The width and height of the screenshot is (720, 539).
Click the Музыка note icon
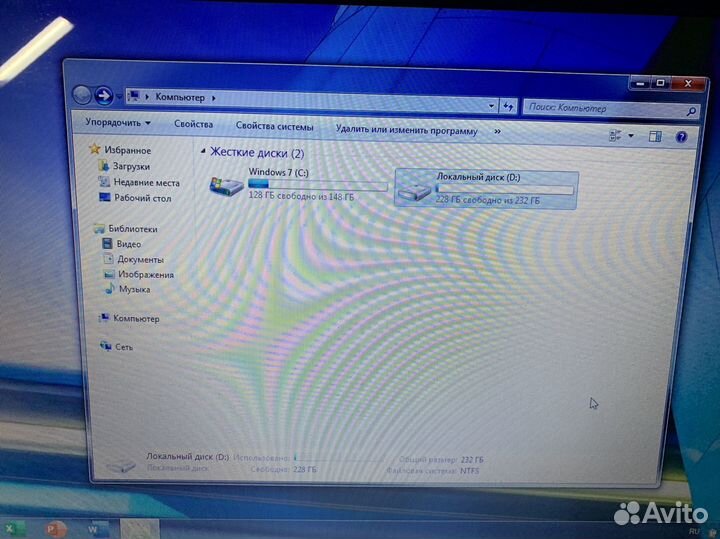[x=110, y=288]
